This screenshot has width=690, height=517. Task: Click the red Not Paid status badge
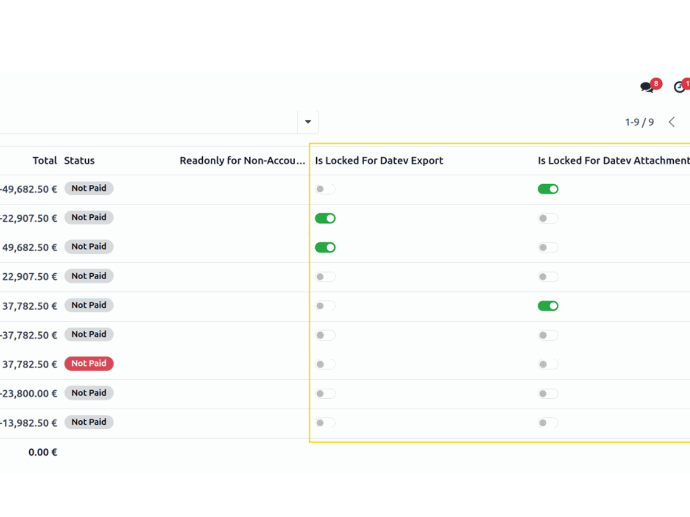coord(89,363)
